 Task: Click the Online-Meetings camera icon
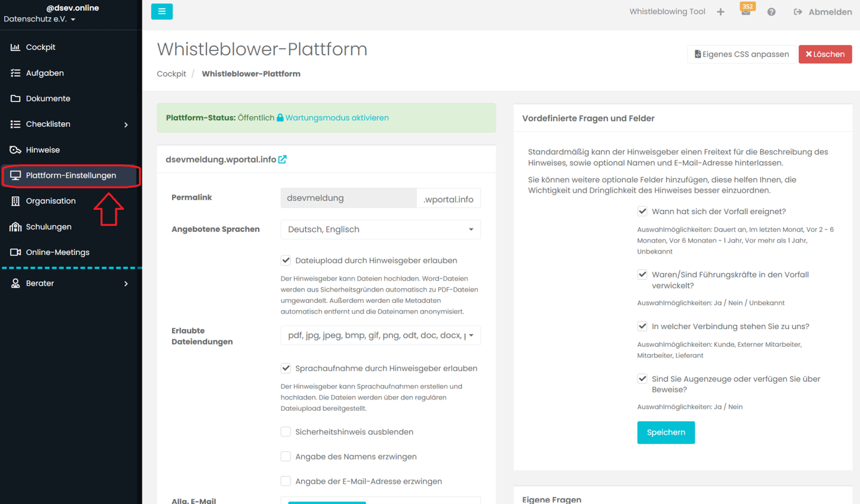(x=15, y=252)
